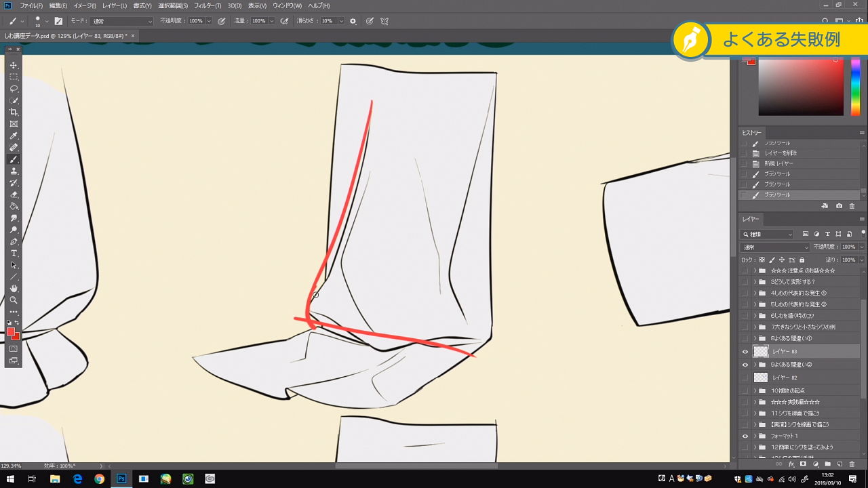
Task: Select the Path Selection arrow tool
Action: [x=14, y=265]
